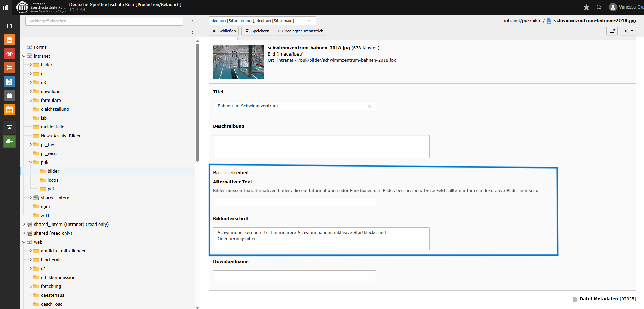Open the orange calendar module icon
The height and width of the screenshot is (309, 644).
10,110
